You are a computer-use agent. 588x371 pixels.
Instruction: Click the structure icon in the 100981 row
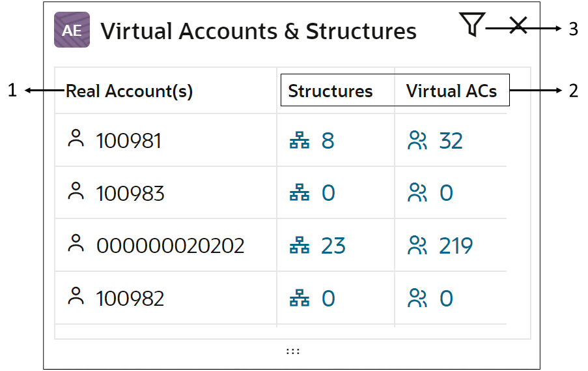(300, 140)
